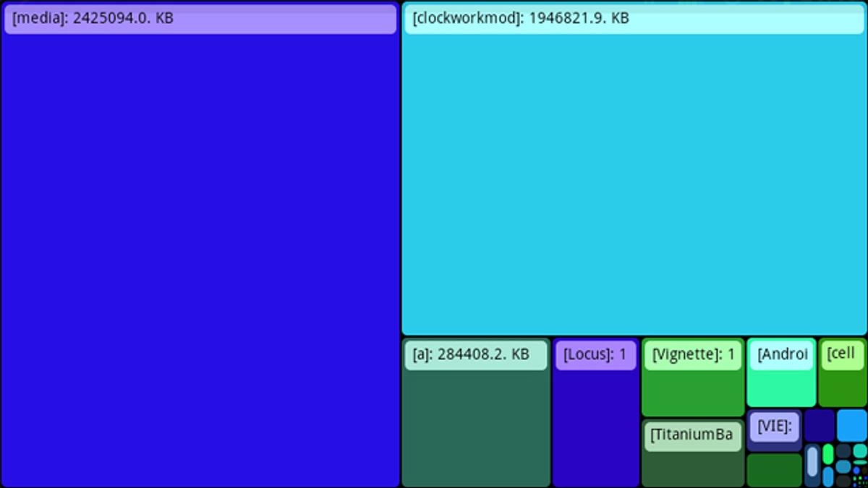Select the bright blue square below [cell
Viewport: 868px width, 488px height.
(x=851, y=425)
